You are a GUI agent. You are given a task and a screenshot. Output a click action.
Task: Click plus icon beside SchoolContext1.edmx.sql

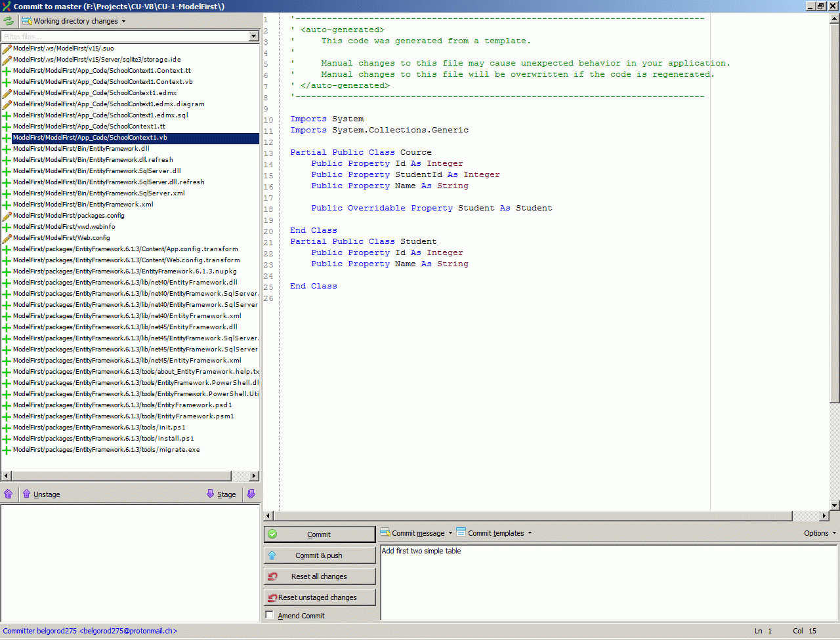tap(7, 115)
